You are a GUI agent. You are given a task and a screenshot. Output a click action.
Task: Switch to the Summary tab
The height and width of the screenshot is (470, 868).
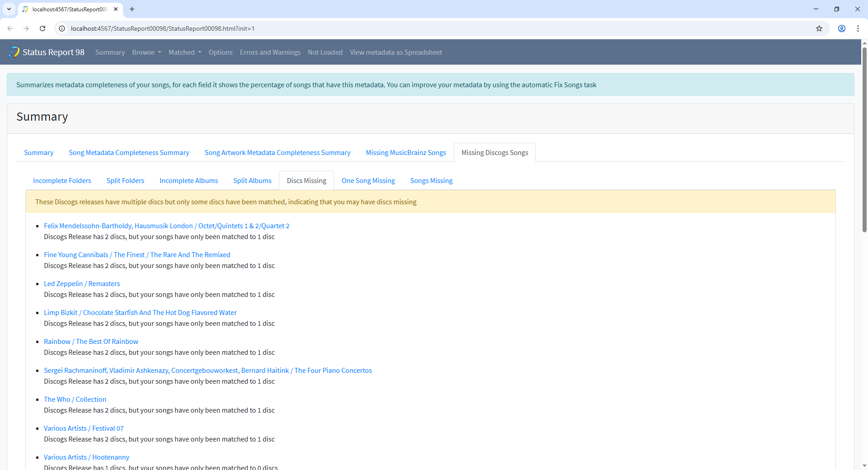(38, 153)
